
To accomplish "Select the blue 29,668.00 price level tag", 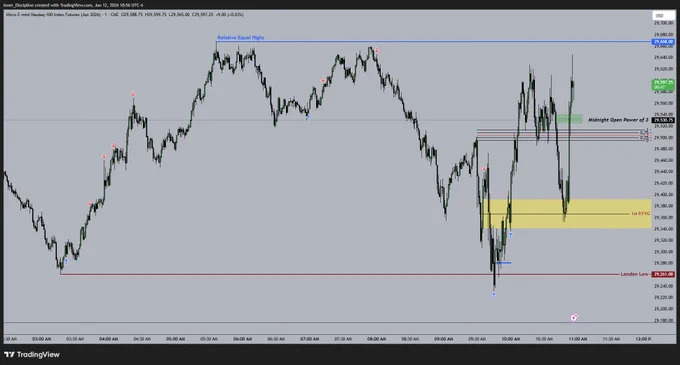I will (664, 42).
